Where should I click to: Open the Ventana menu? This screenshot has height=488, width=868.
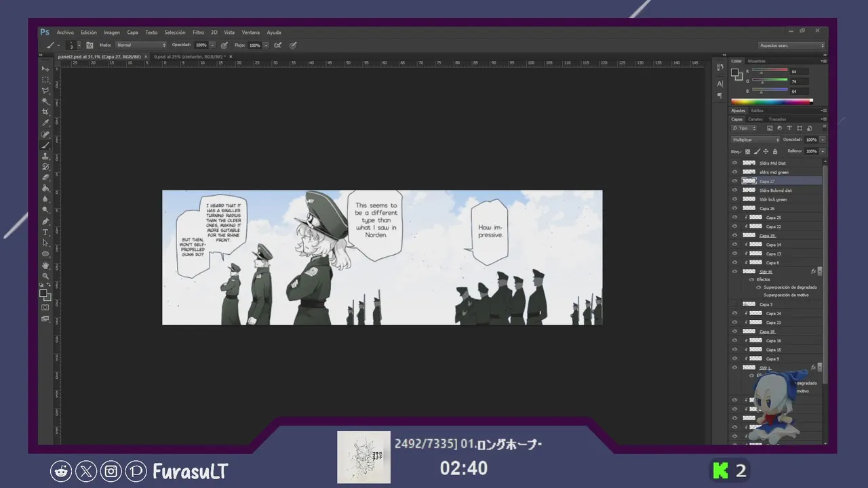pos(250,33)
